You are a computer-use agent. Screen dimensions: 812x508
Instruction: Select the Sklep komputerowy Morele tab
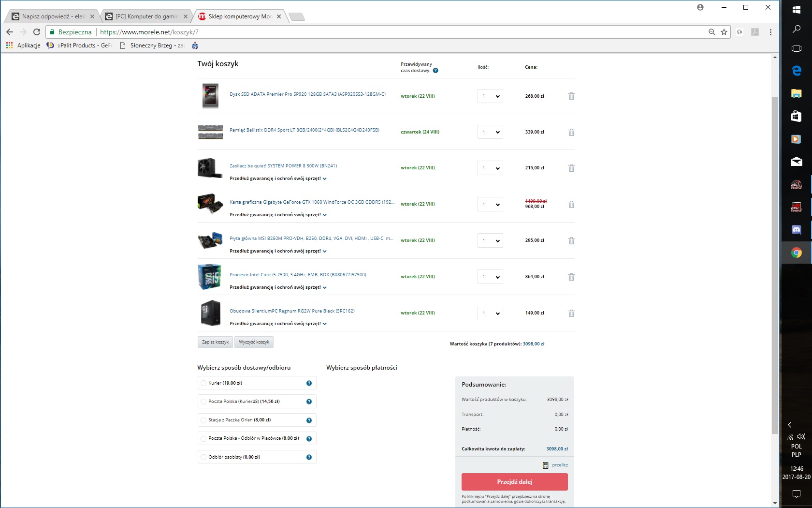point(240,16)
